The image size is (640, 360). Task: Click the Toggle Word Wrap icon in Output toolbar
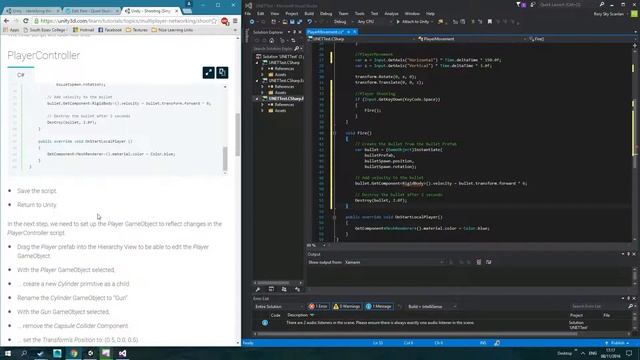(x=489, y=262)
